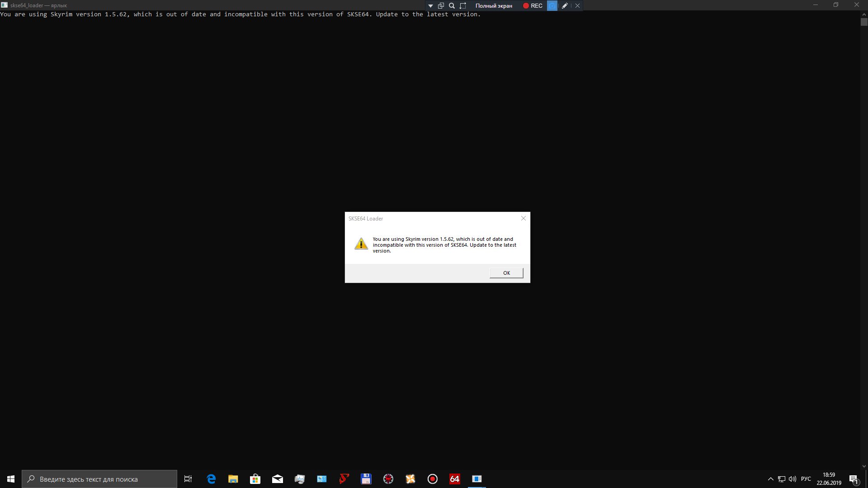This screenshot has height=488, width=868.
Task: Close the SKSE64 Loader warning dialog
Action: tap(524, 218)
